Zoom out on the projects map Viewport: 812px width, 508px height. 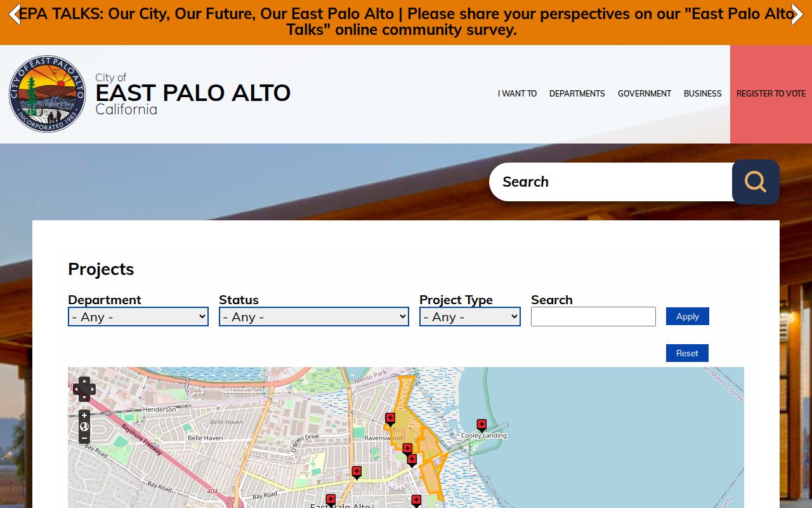(x=84, y=438)
